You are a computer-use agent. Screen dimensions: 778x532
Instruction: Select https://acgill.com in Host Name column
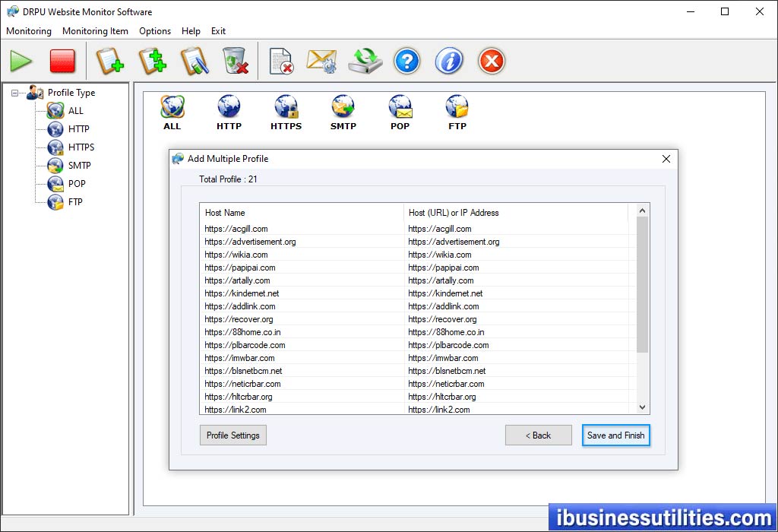pyautogui.click(x=236, y=229)
